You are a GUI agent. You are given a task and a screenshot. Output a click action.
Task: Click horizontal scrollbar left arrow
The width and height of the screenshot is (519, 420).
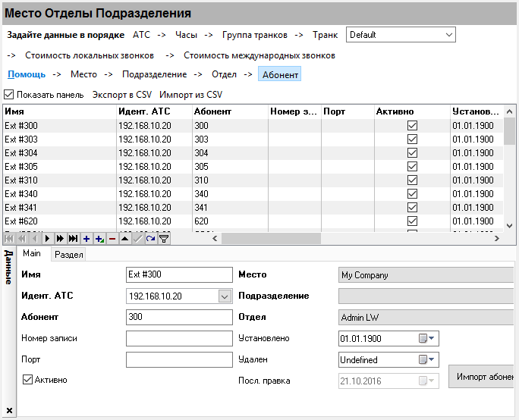(215, 239)
